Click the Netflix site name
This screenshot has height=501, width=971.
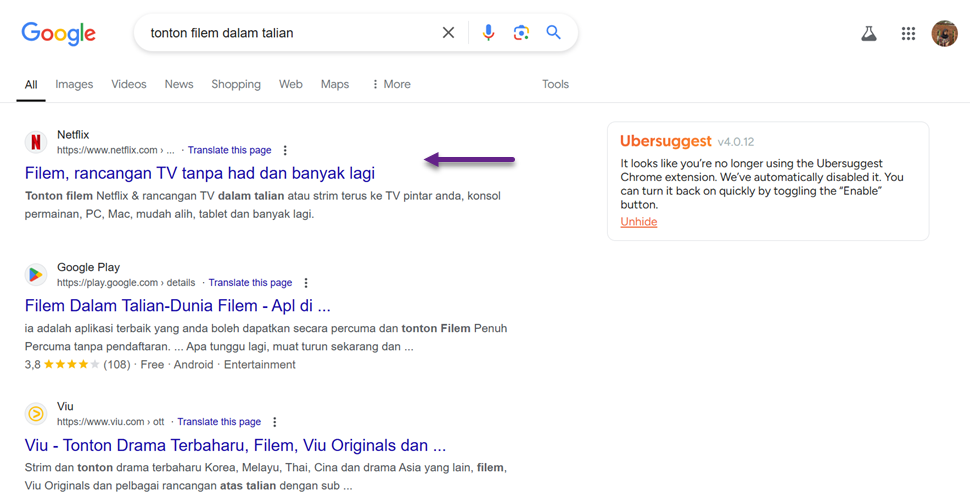click(x=73, y=134)
